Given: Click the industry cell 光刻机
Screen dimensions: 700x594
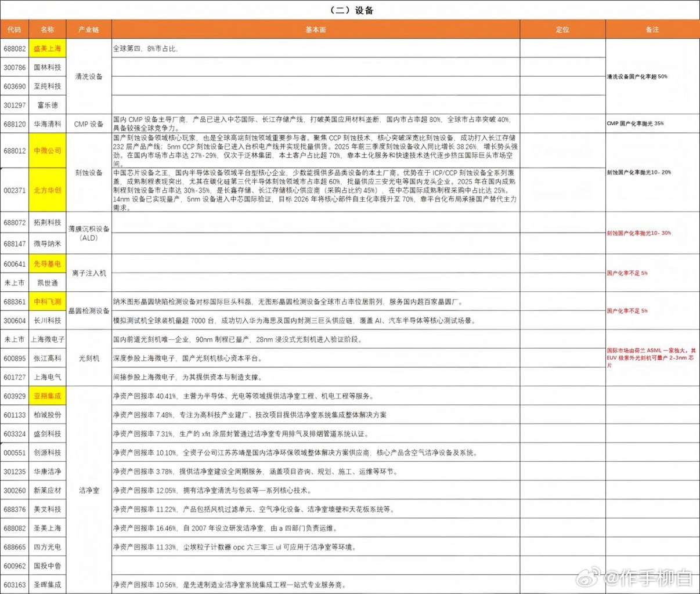Looking at the screenshot, I should pos(89,358).
